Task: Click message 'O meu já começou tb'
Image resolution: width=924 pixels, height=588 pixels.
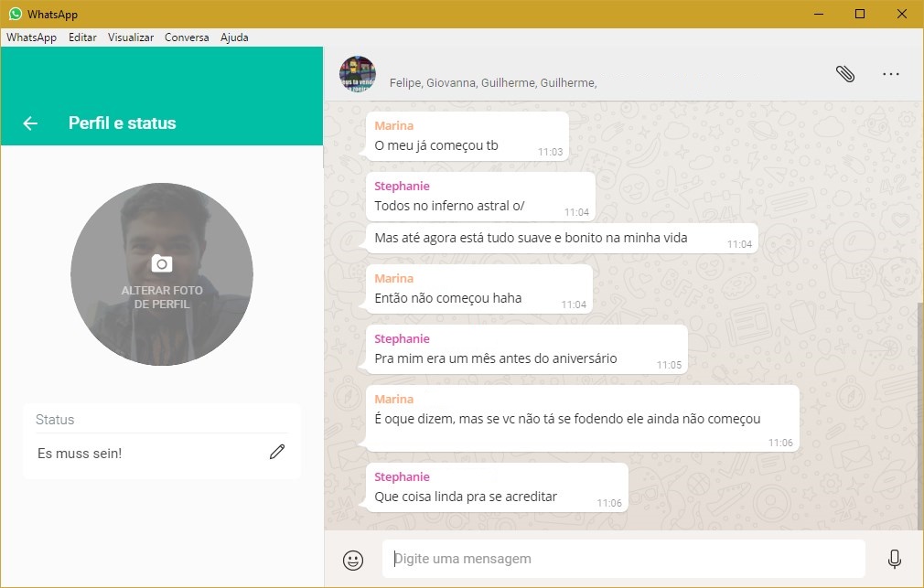Action: (436, 145)
